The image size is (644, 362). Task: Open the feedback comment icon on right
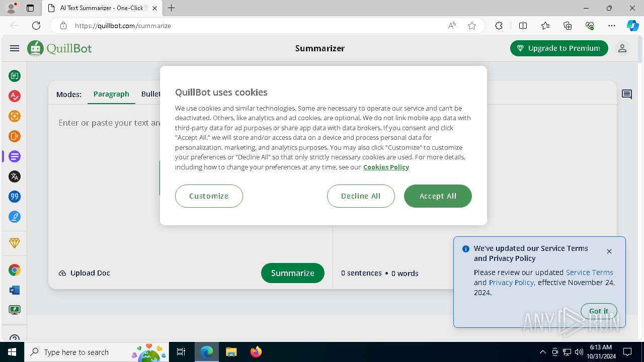[627, 95]
